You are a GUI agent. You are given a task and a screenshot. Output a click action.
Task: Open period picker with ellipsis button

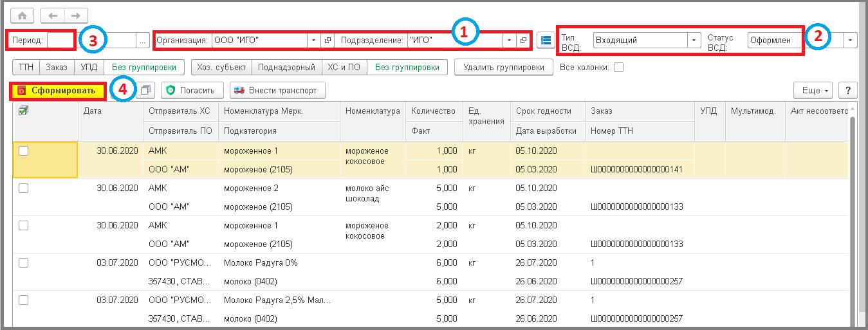click(x=142, y=40)
